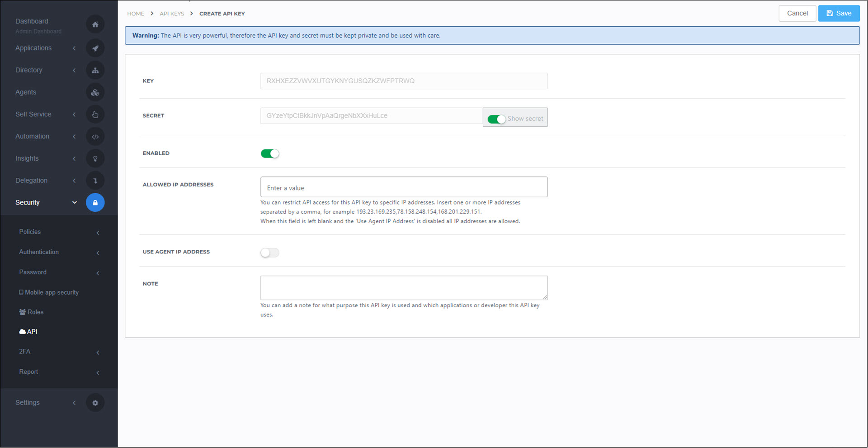Open the Policies submenu item
The height and width of the screenshot is (448, 868).
30,232
